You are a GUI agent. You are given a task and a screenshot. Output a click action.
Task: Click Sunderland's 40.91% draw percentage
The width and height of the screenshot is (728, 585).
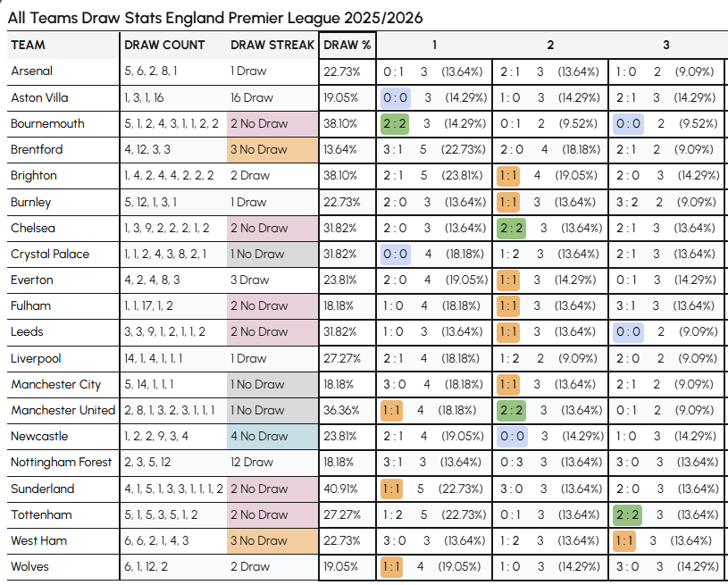(x=340, y=489)
